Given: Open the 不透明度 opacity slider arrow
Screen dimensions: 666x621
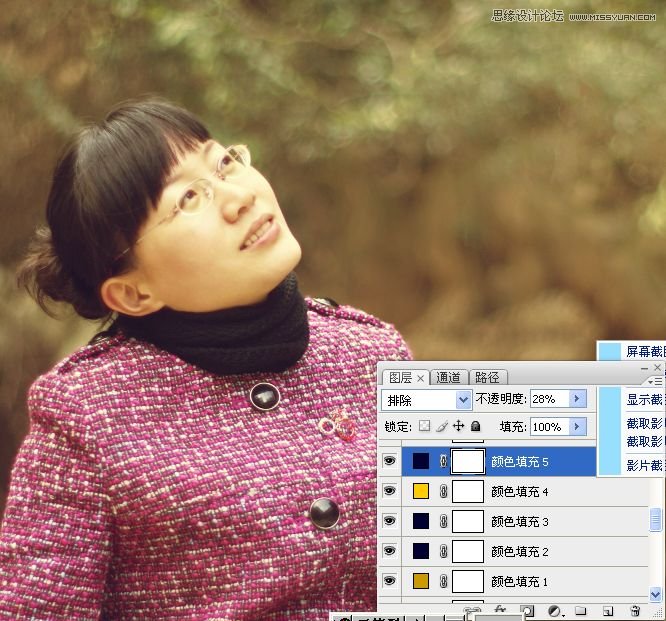Looking at the screenshot, I should point(577,399).
